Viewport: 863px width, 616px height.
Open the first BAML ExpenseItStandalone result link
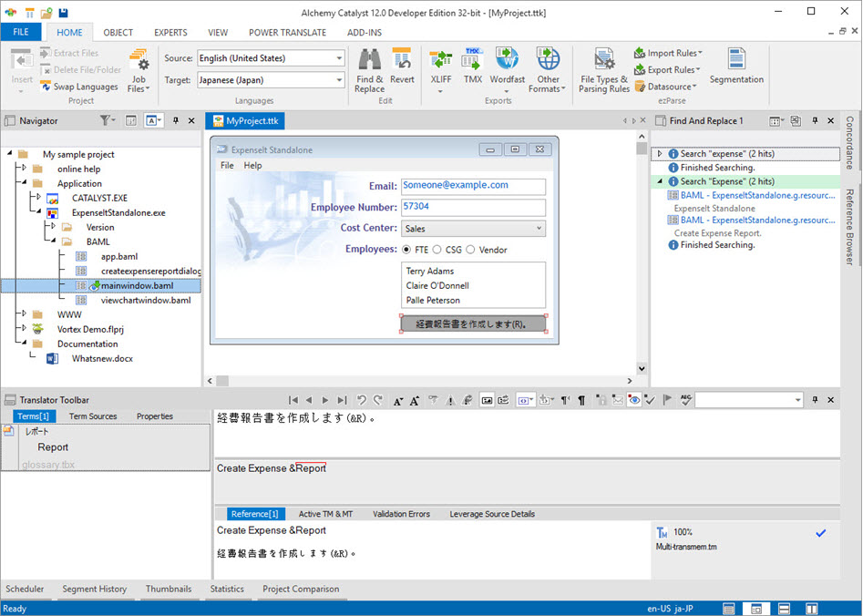click(x=757, y=195)
